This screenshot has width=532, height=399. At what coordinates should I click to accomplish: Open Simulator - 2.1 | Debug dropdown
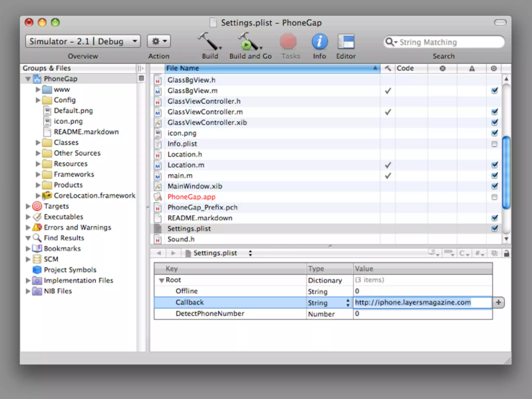pyautogui.click(x=83, y=42)
